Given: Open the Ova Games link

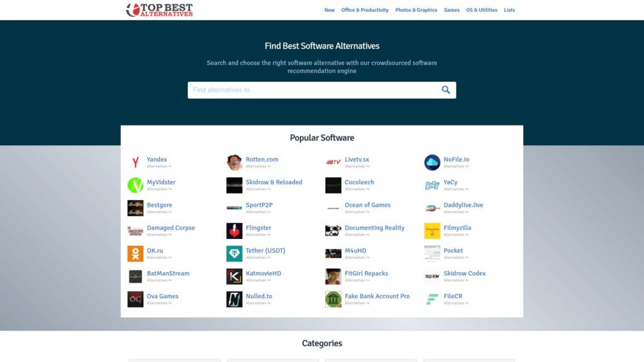Looking at the screenshot, I should tap(163, 296).
